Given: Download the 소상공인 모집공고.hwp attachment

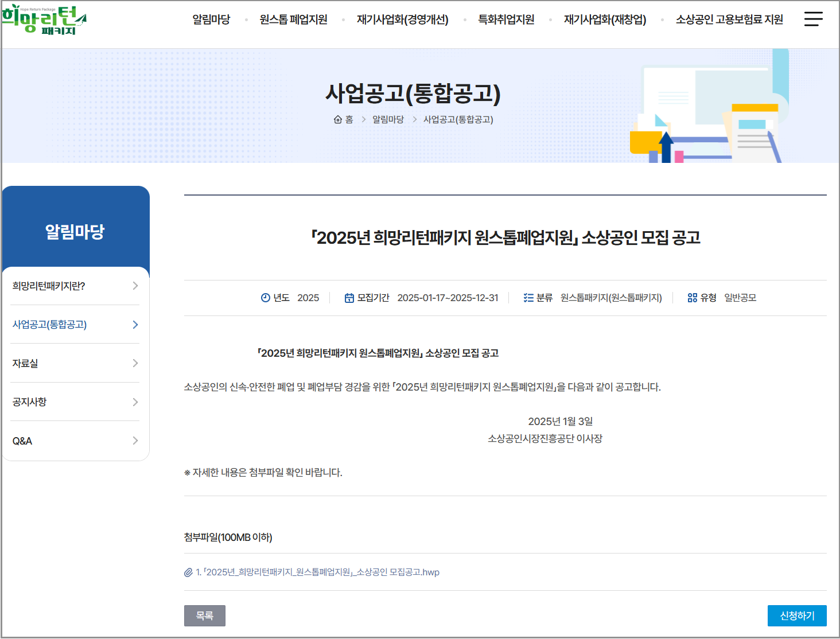Looking at the screenshot, I should pyautogui.click(x=317, y=572).
